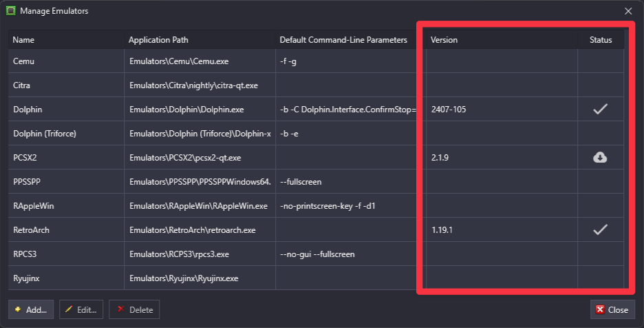644x328 pixels.
Task: Select the Cemu emulator name
Action: [x=23, y=61]
